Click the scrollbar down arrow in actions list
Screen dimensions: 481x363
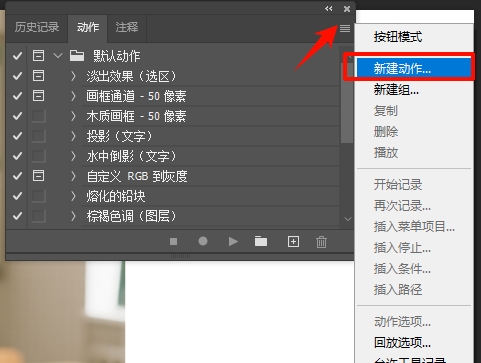pyautogui.click(x=348, y=219)
